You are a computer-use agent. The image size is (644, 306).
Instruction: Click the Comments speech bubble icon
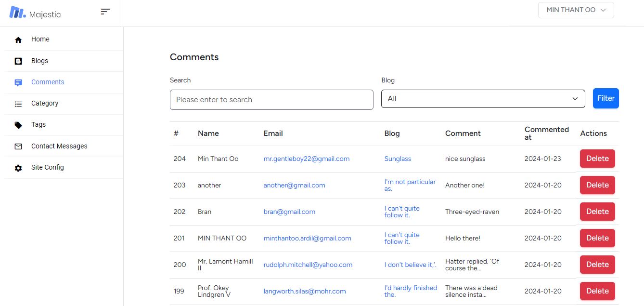[x=18, y=82]
